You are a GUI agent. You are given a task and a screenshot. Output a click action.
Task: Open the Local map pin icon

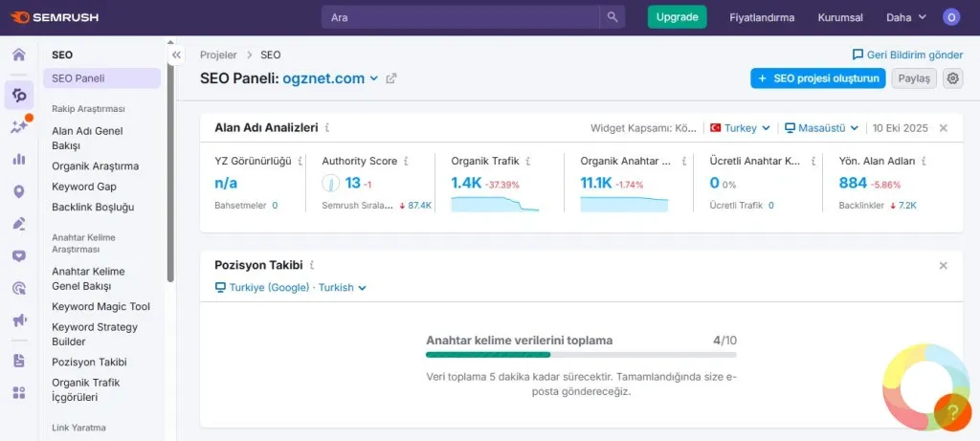pos(19,191)
